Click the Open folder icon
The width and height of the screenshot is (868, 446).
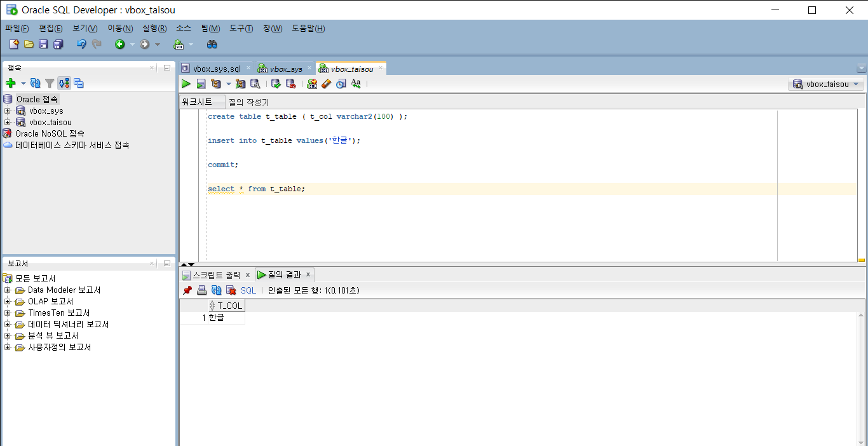(29, 44)
